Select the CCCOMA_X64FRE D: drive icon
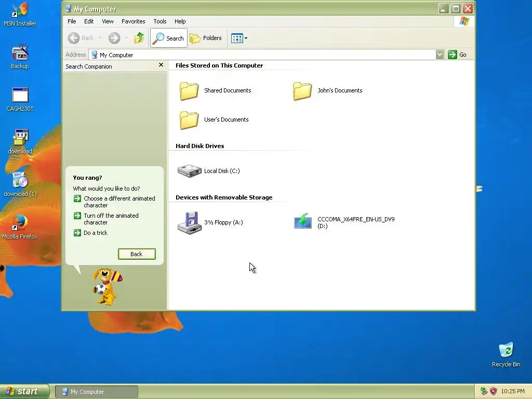This screenshot has width=532, height=399. click(x=303, y=221)
